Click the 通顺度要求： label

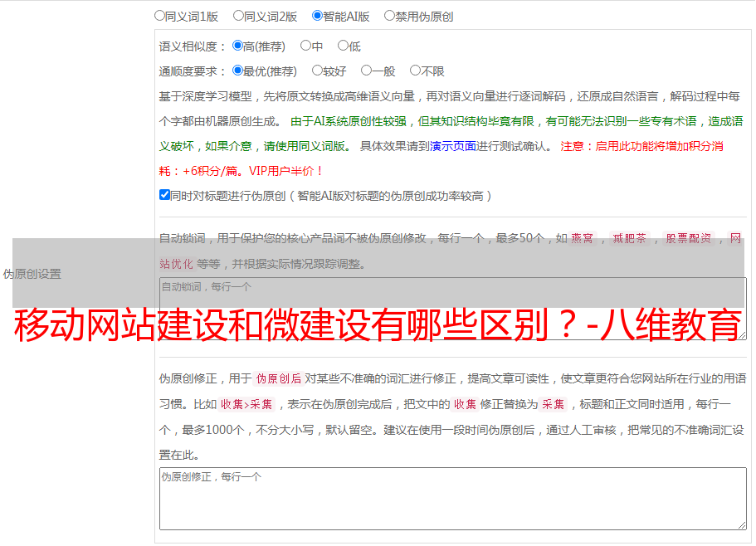193,71
